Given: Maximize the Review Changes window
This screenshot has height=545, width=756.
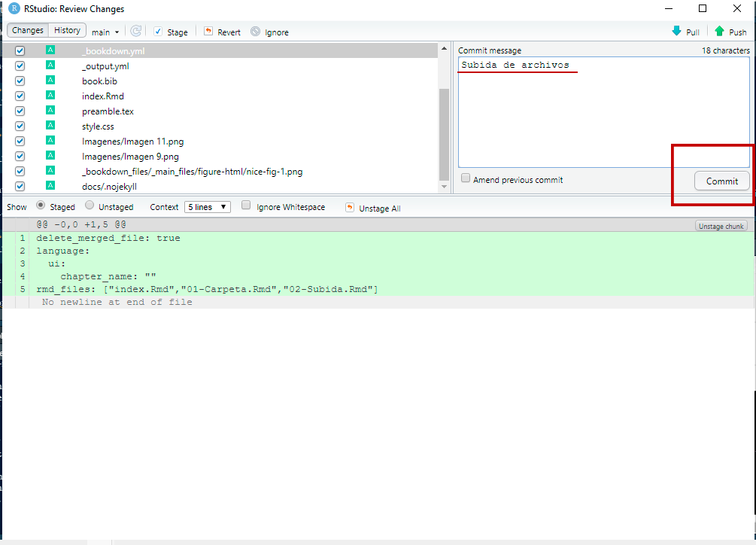Looking at the screenshot, I should coord(703,9).
